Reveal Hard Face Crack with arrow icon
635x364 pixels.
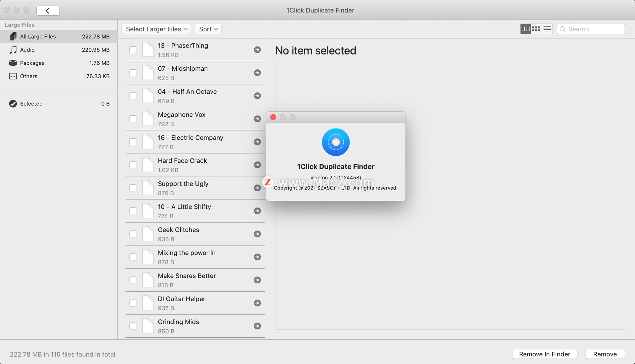coord(257,165)
